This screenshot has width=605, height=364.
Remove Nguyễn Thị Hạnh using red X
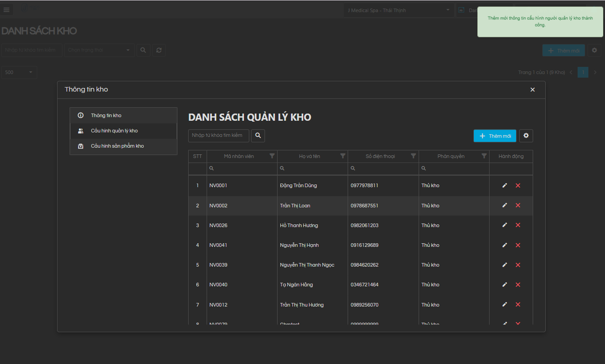(x=518, y=245)
